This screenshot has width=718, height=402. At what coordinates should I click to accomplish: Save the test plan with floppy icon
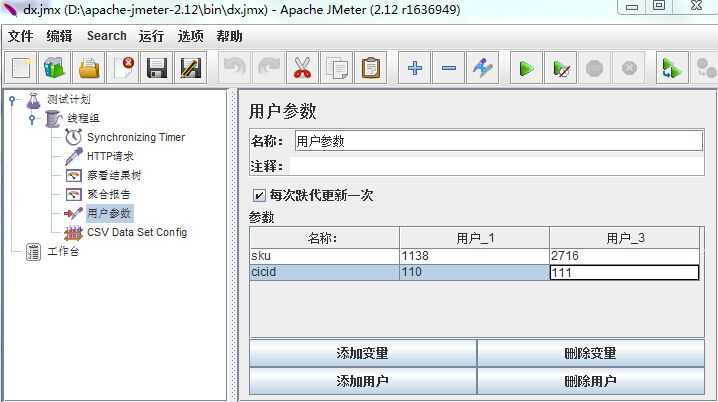pyautogui.click(x=157, y=68)
